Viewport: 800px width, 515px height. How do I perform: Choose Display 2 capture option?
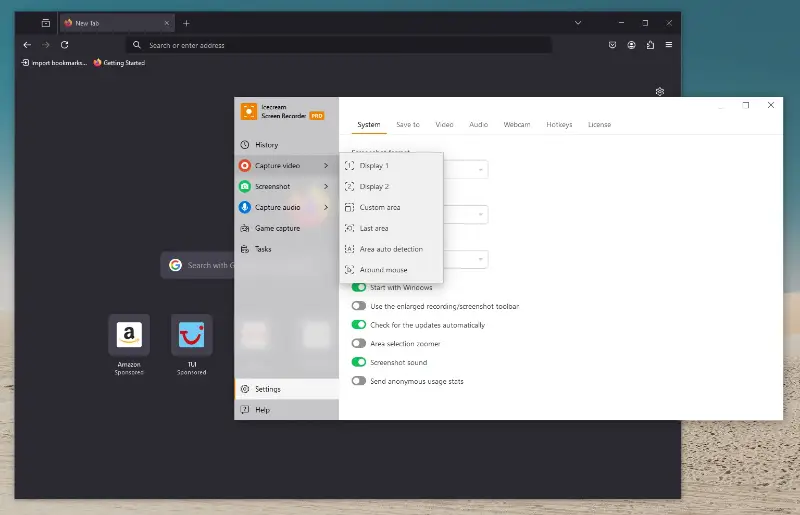(391, 187)
